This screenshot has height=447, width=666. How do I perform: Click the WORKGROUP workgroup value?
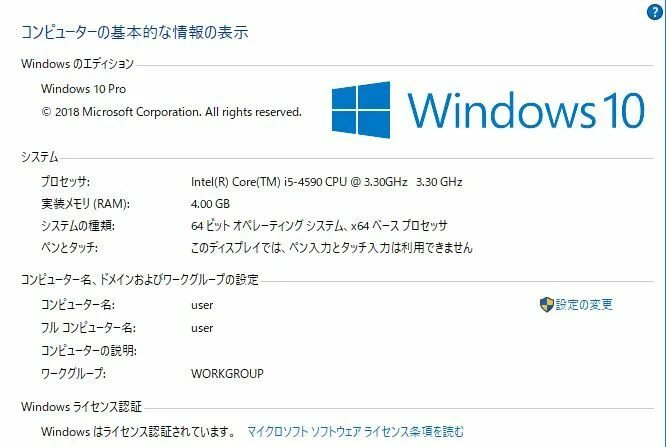pyautogui.click(x=227, y=373)
